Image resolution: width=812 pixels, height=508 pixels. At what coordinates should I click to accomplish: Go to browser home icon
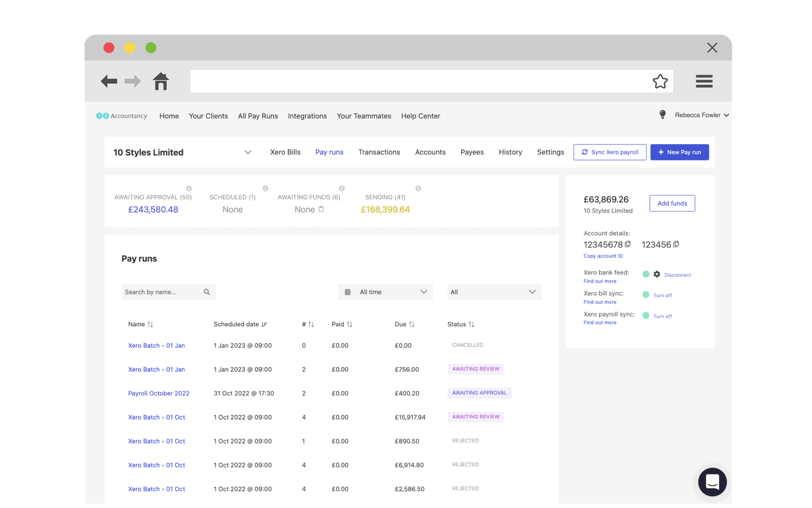(161, 81)
